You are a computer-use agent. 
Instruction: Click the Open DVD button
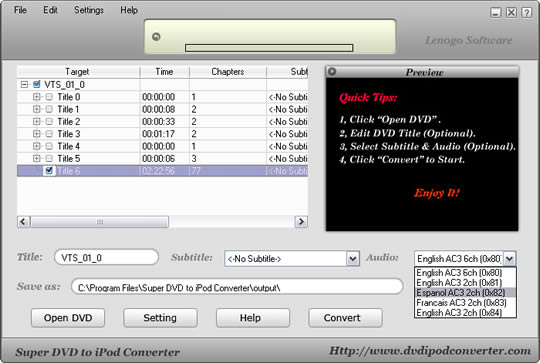[x=68, y=318]
